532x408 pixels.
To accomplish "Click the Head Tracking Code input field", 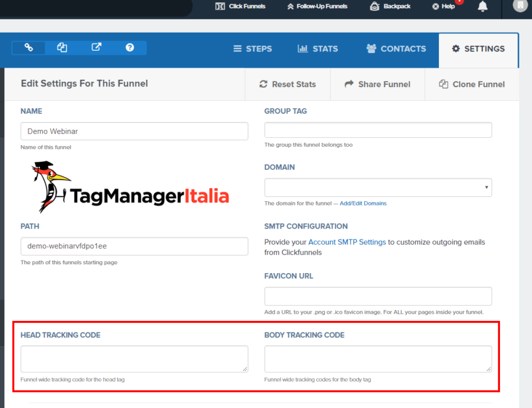I will coord(134,358).
